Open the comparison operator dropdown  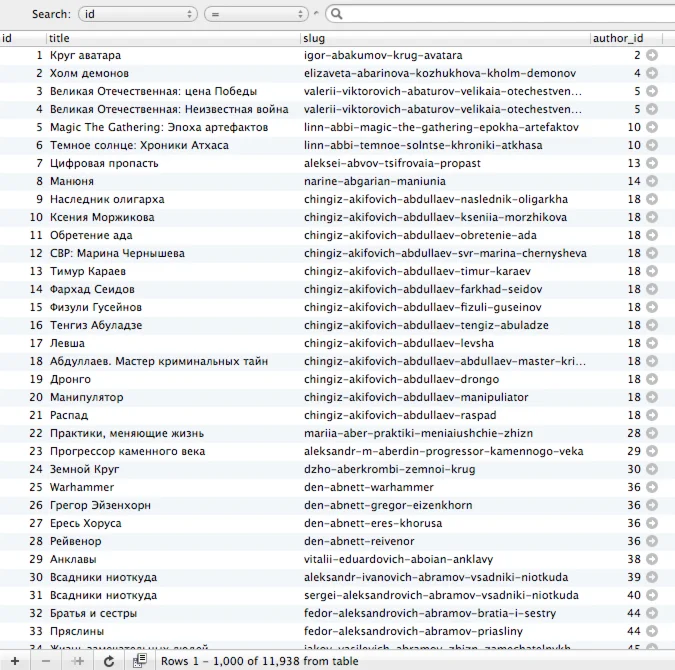click(x=256, y=14)
